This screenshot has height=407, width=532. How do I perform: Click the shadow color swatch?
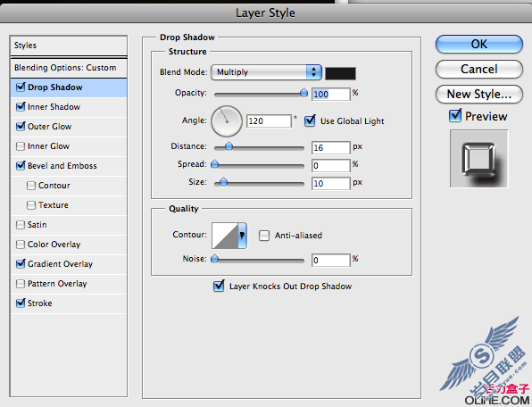[x=340, y=73]
